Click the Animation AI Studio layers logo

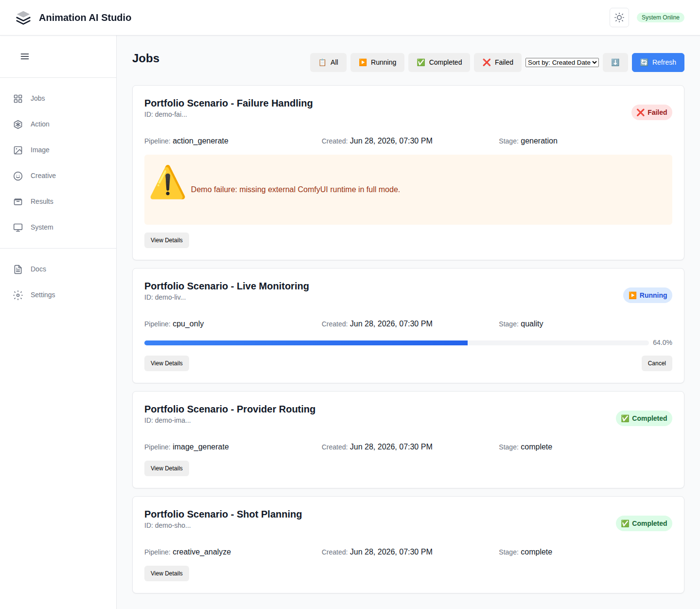point(23,18)
